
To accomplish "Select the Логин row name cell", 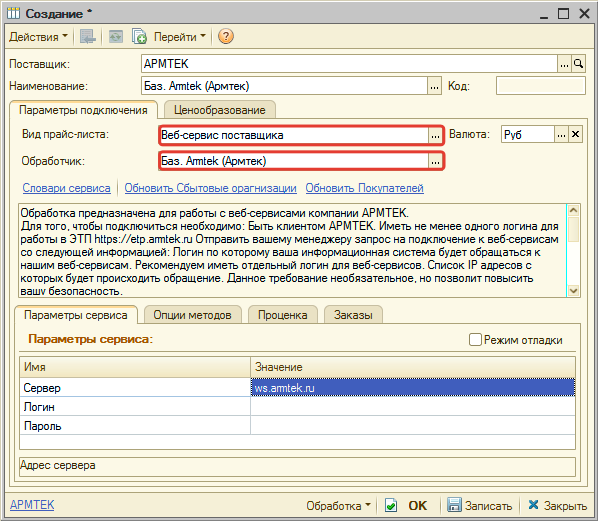I will (x=135, y=407).
